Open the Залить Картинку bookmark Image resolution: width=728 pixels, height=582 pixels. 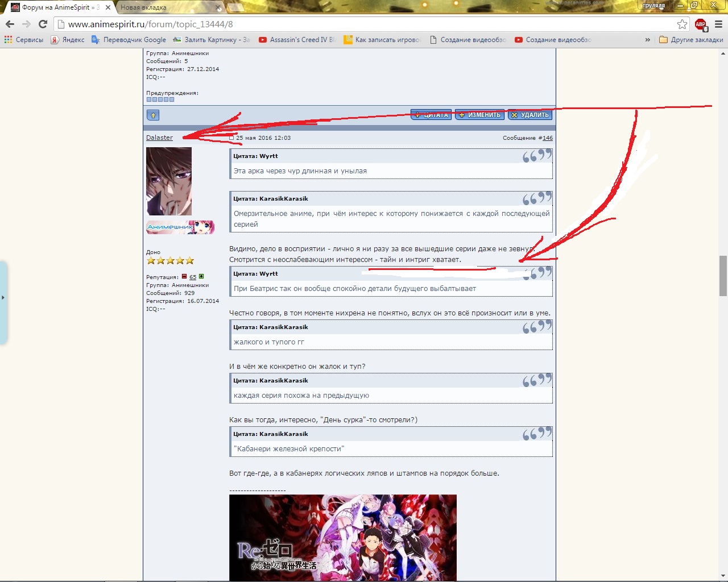coord(211,40)
